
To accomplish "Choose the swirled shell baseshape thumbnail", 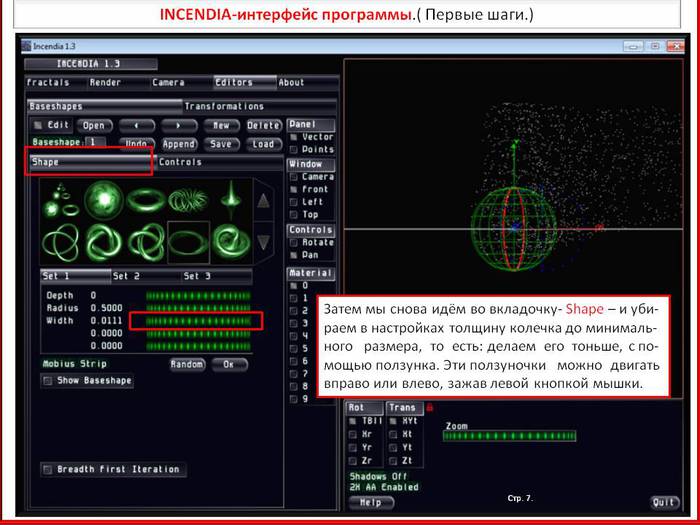I will coord(230,243).
